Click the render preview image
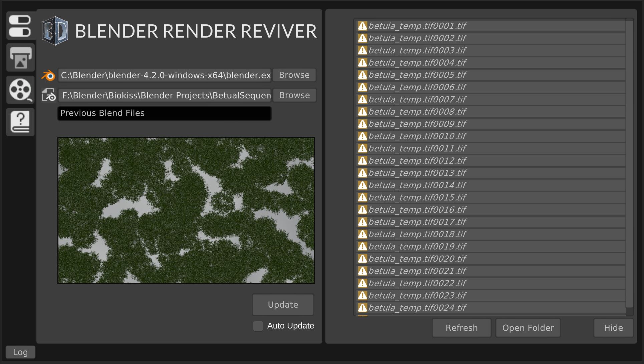Viewport: 644px width, 364px height. click(x=186, y=210)
